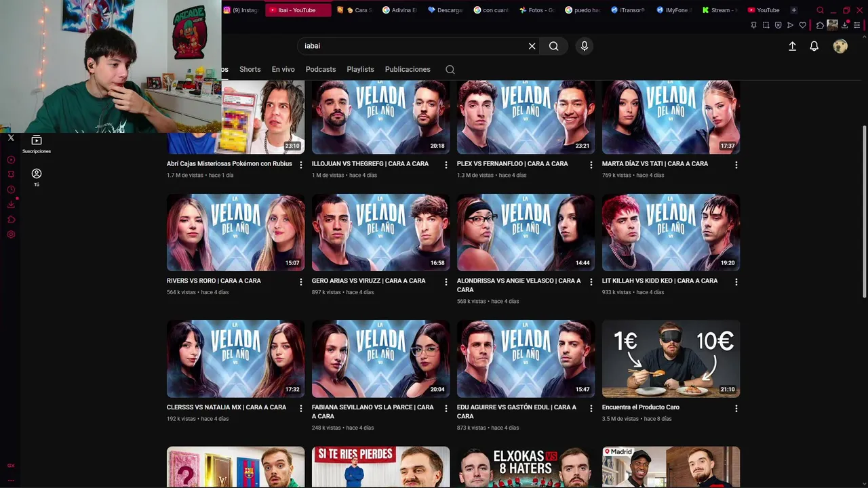The image size is (868, 488).
Task: Add the page to bookmarks with the heart icon
Action: click(803, 25)
